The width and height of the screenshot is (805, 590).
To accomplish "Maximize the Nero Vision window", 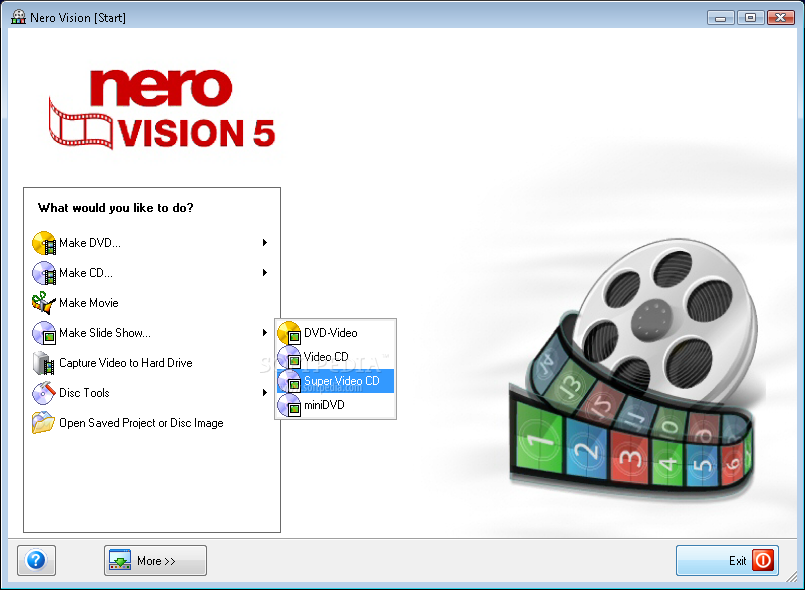I will (x=750, y=18).
